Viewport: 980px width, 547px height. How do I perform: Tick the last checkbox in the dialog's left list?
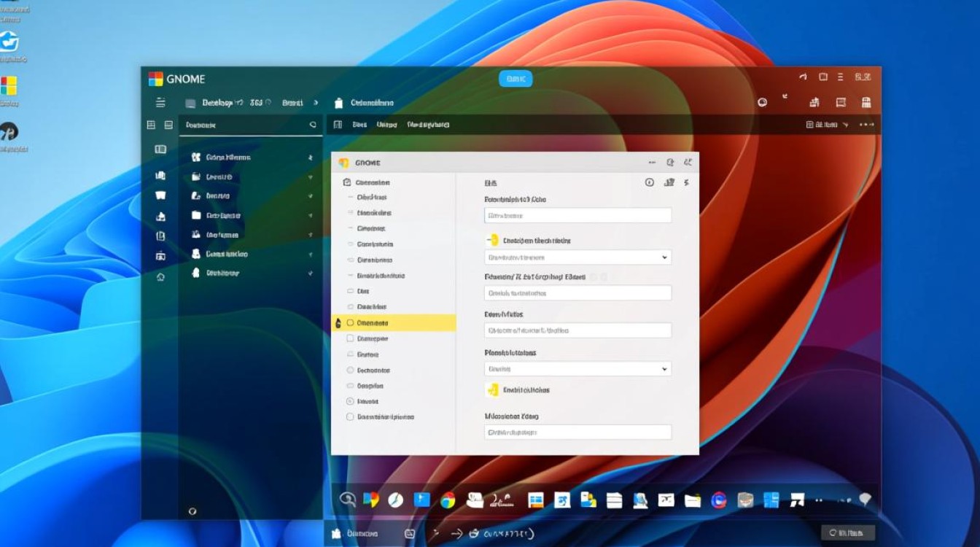[350, 416]
